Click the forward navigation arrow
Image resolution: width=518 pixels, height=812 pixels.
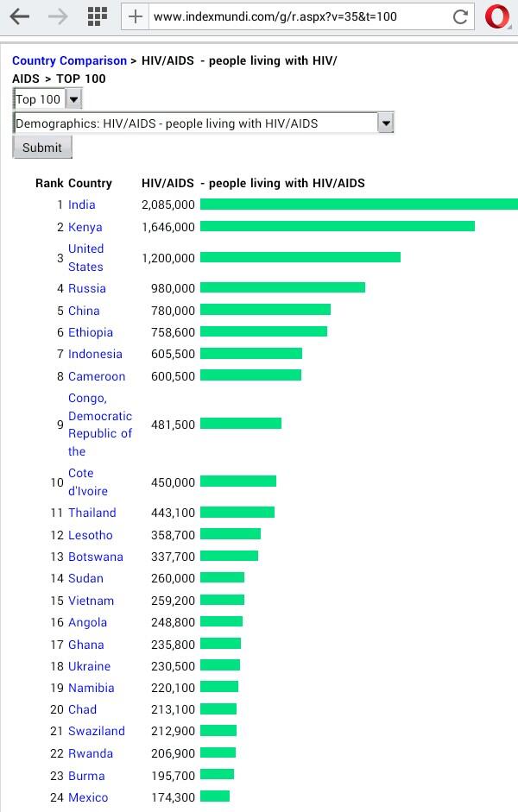(58, 16)
